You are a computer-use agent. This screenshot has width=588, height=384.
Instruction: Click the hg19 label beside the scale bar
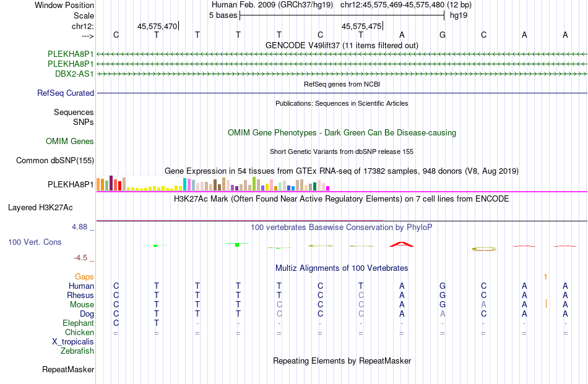pos(459,15)
